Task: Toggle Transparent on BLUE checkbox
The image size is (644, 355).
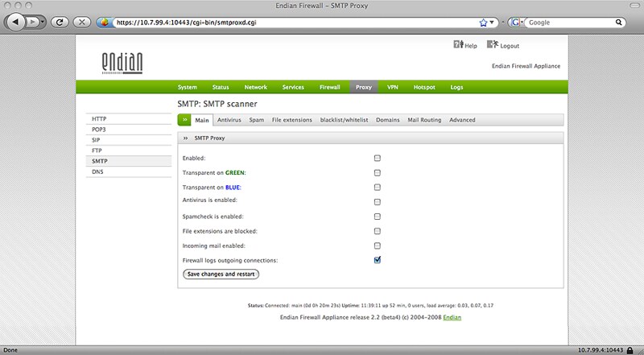Action: pos(377,188)
